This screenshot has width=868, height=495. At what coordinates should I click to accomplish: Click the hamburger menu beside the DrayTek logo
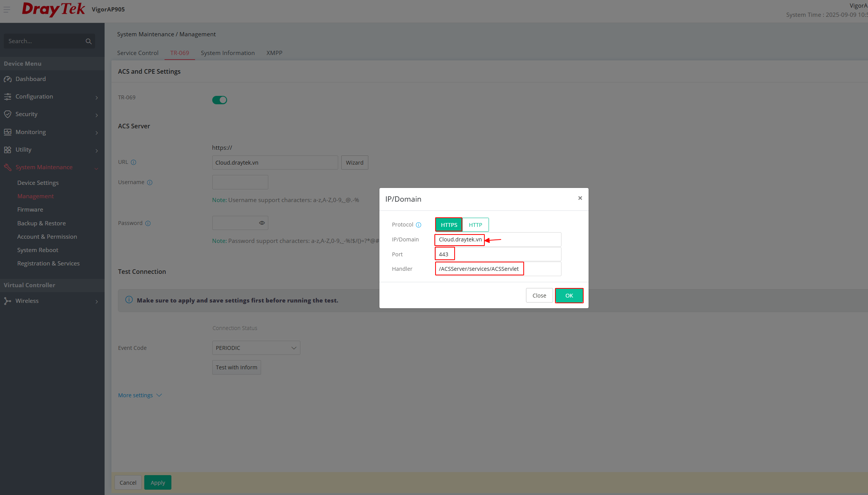7,10
